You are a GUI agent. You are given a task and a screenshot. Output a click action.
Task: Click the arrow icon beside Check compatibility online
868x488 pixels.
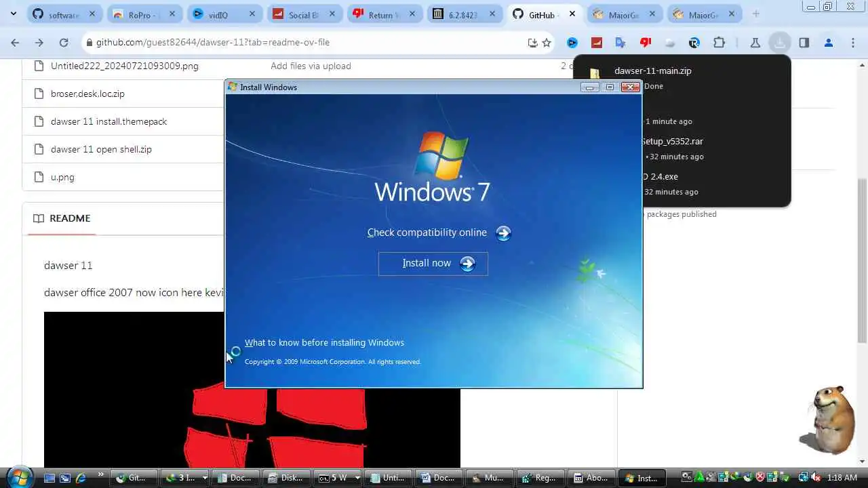[x=503, y=233]
